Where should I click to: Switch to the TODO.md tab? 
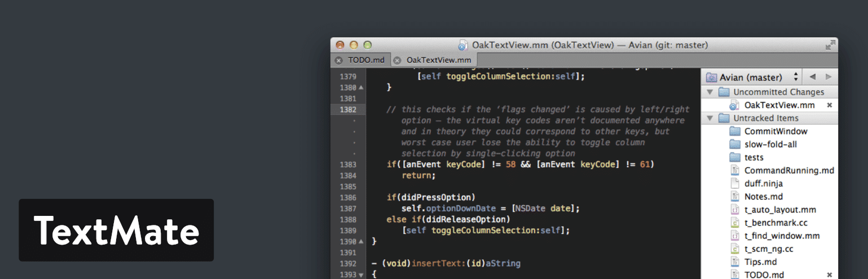[x=366, y=60]
